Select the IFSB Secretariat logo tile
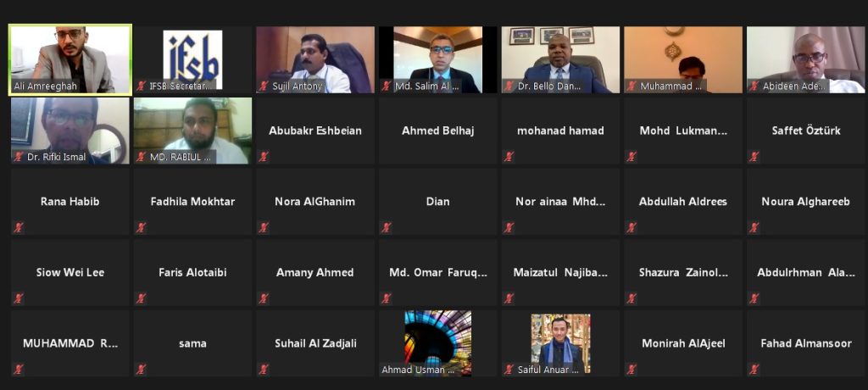 (x=192, y=59)
